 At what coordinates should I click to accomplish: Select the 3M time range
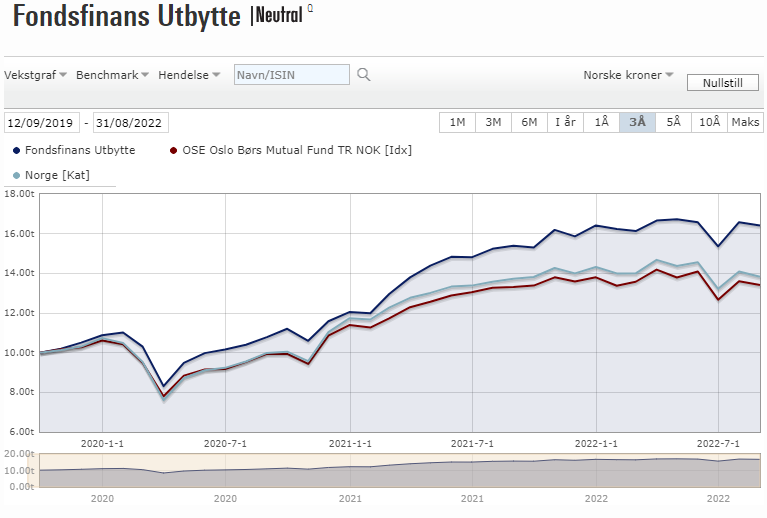pyautogui.click(x=493, y=122)
